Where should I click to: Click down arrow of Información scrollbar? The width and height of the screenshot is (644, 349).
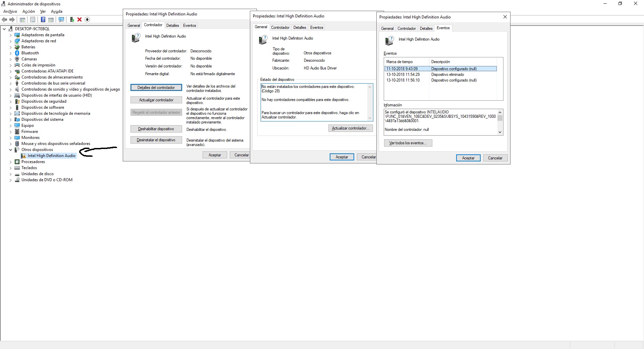[500, 132]
